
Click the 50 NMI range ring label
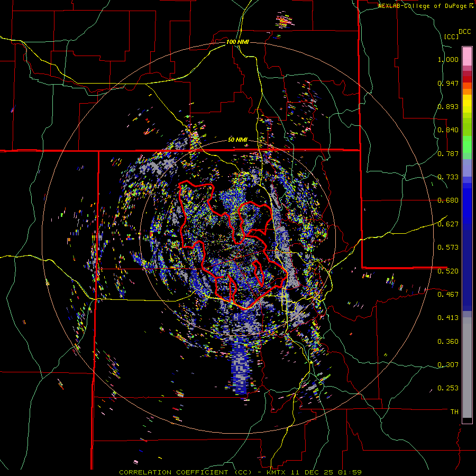pos(237,140)
